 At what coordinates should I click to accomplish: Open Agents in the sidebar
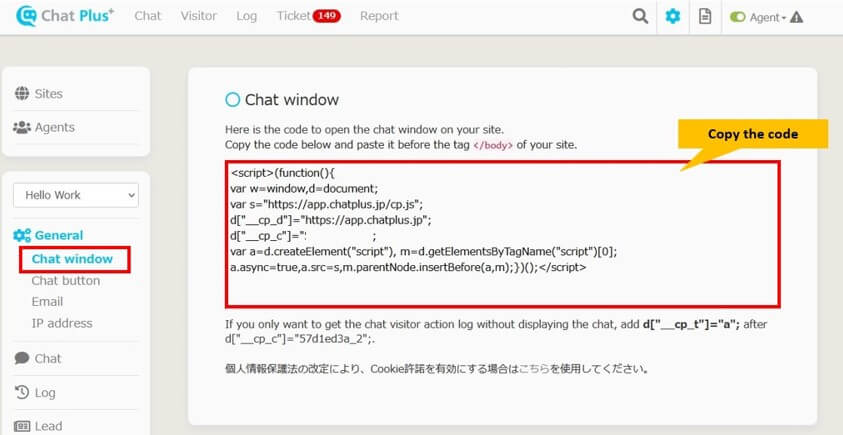click(x=55, y=128)
